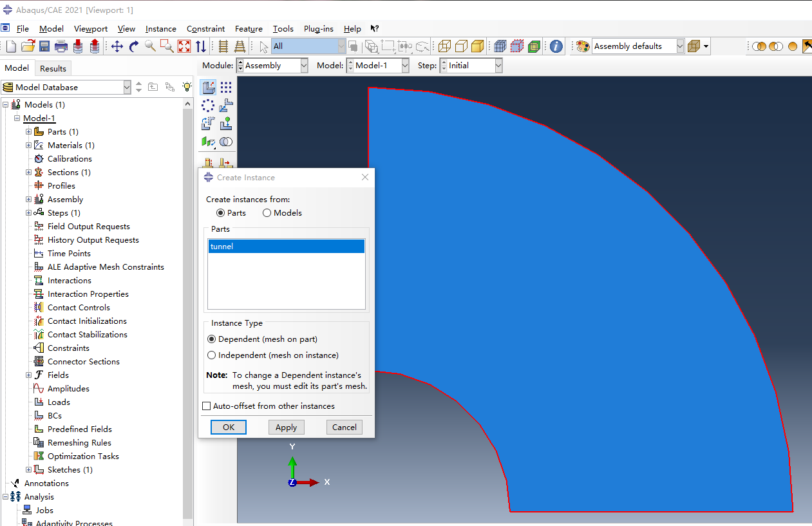Set Shaded render style
The width and height of the screenshot is (812, 526).
pos(478,46)
